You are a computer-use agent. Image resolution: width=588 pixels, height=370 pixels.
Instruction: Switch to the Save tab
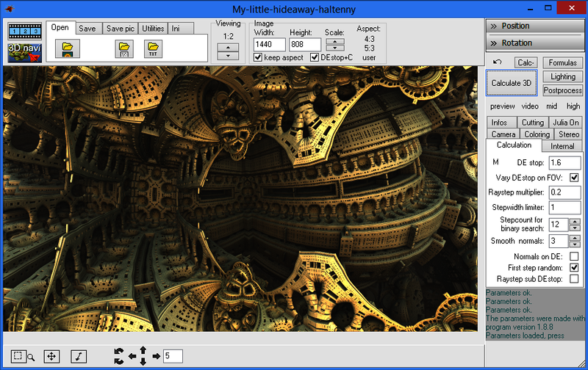point(88,29)
